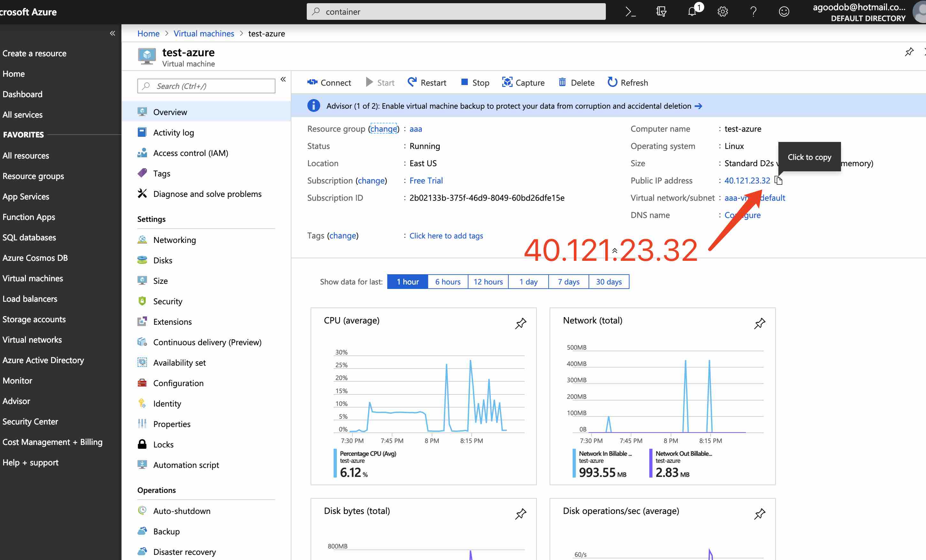Viewport: 926px width, 560px height.
Task: Select the 7 days time range
Action: [x=568, y=282]
